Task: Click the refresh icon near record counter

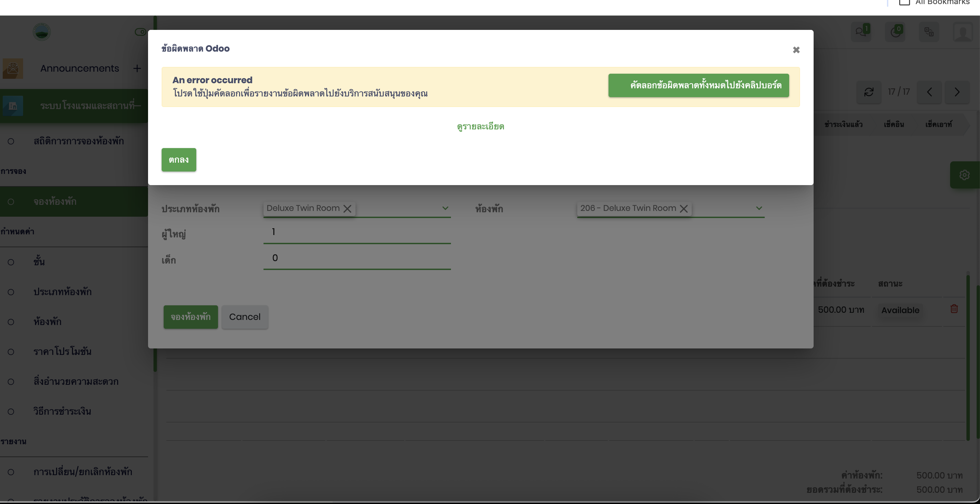Action: pos(869,92)
